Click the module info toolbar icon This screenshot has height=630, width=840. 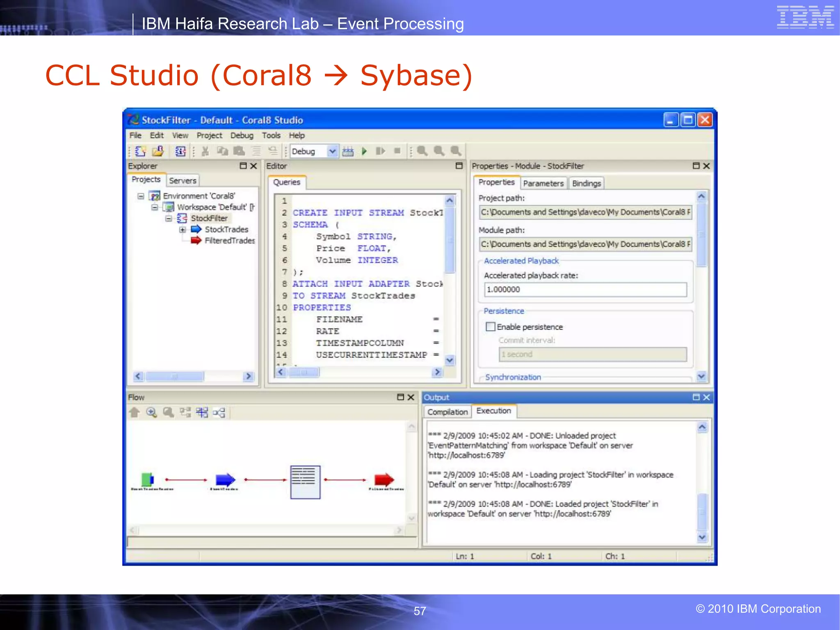[180, 151]
